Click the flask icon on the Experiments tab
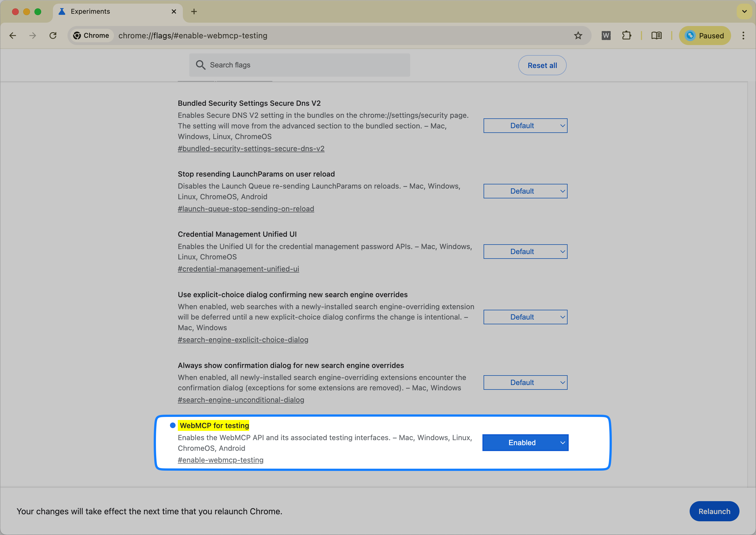756x535 pixels. coord(62,11)
